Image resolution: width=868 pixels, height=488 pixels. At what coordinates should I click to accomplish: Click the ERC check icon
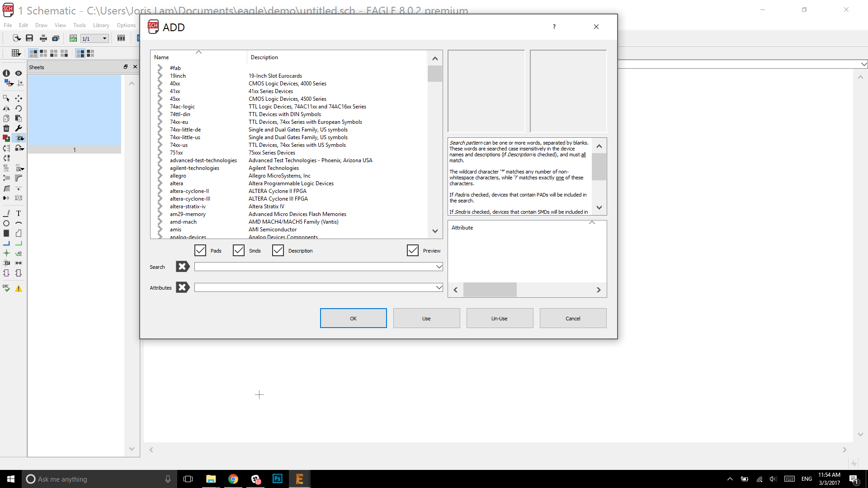tap(6, 288)
